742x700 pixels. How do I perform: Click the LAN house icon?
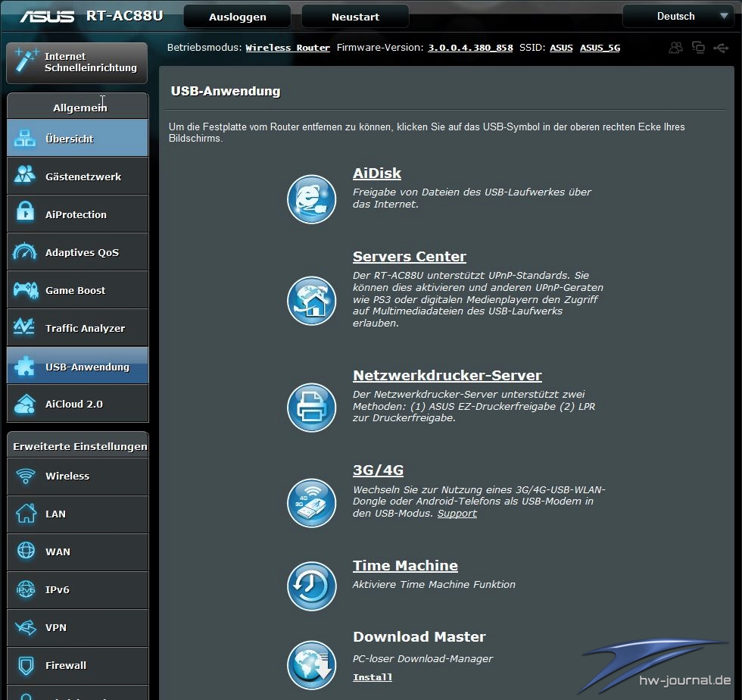coord(26,513)
